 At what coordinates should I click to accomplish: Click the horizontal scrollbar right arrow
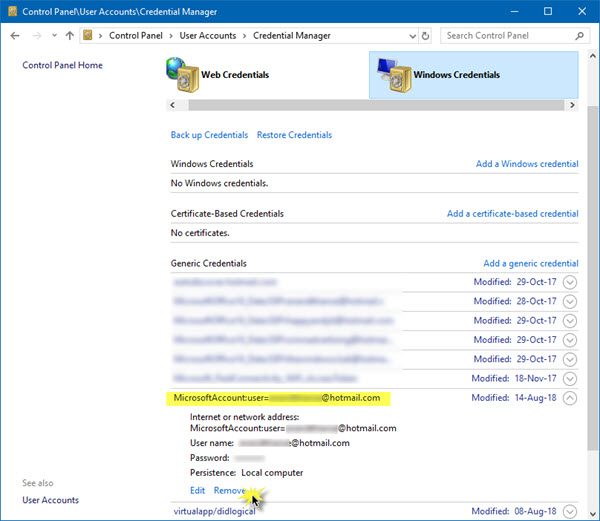tap(572, 105)
